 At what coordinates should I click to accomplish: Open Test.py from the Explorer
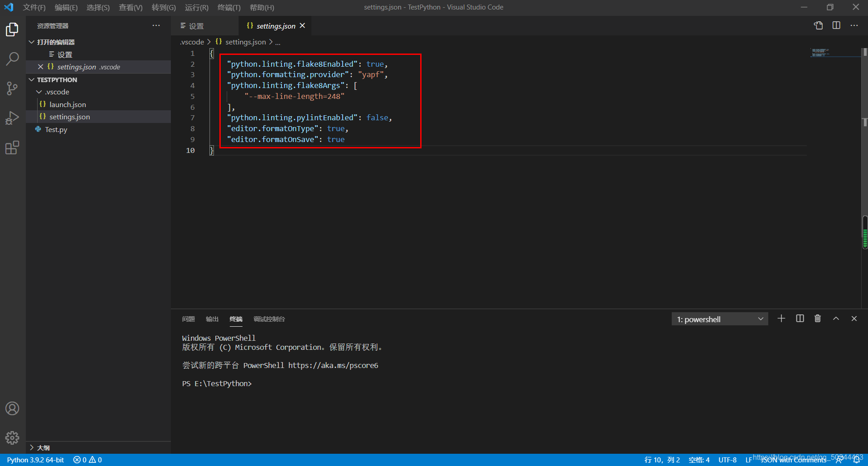[55, 129]
